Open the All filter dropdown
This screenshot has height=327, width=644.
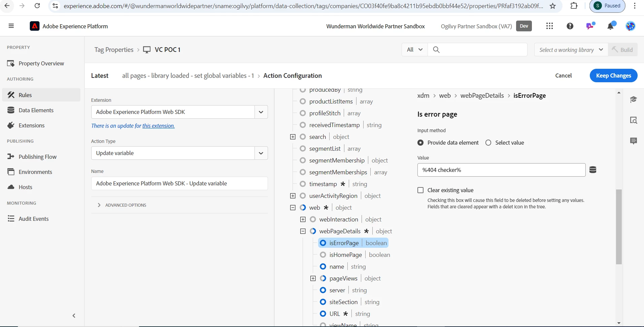coord(415,50)
